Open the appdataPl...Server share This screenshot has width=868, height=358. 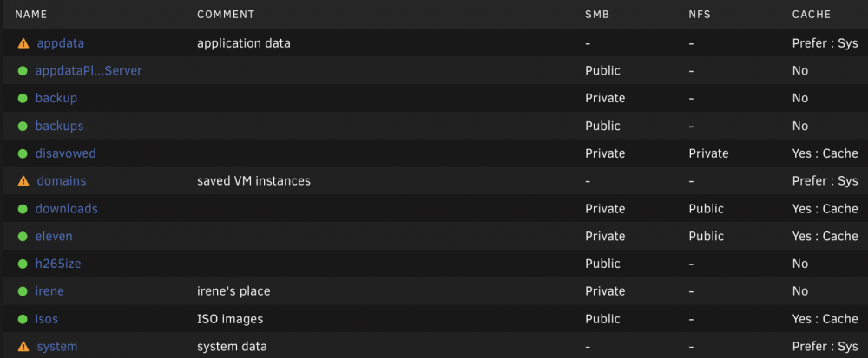point(89,71)
